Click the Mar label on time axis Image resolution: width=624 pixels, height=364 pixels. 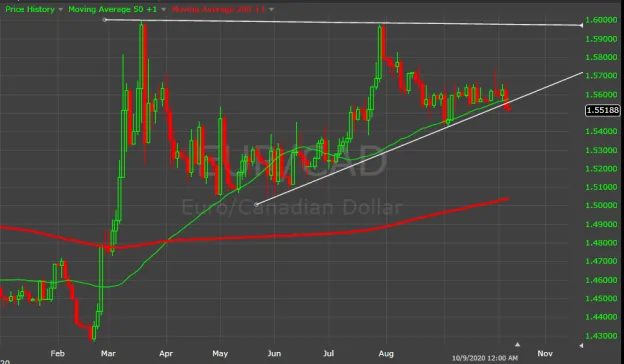click(108, 353)
